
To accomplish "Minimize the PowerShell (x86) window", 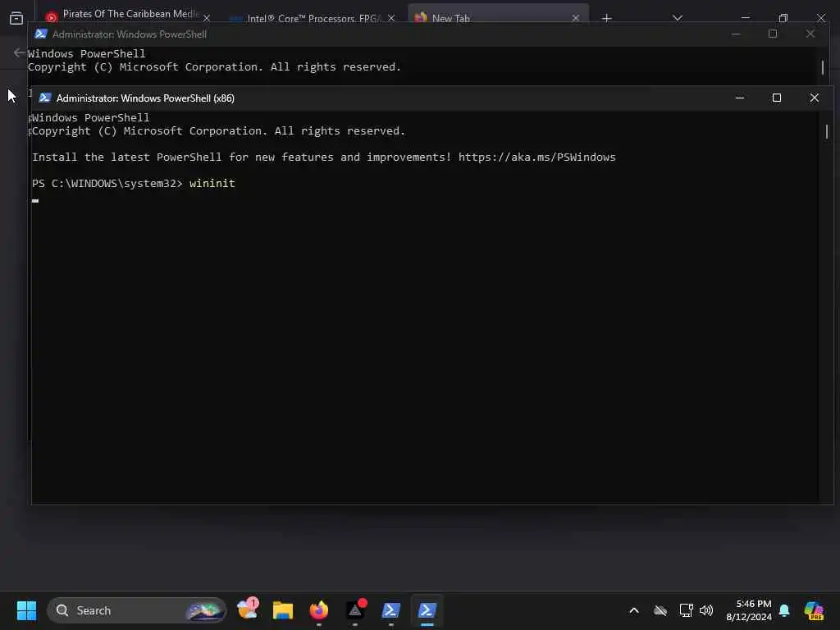I will pos(740,98).
